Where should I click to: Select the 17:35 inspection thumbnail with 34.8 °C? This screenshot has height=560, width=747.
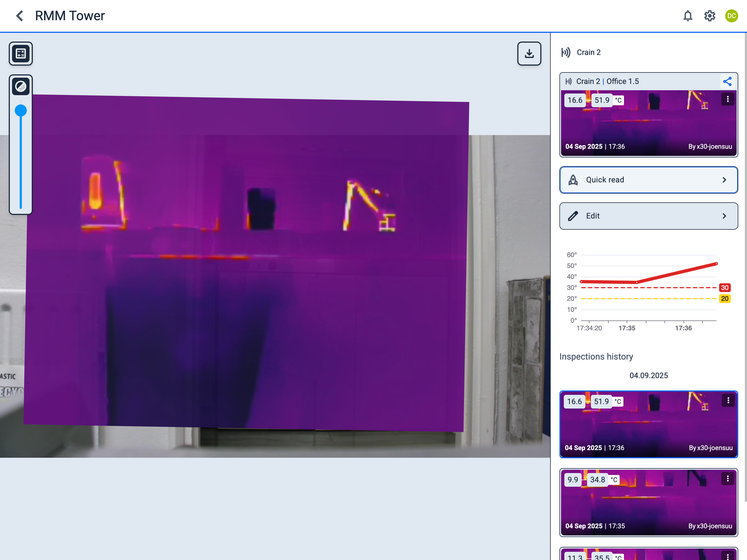[x=648, y=503]
